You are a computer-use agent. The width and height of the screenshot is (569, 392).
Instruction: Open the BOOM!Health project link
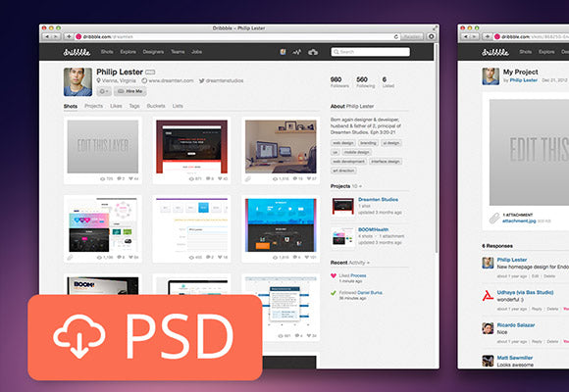(x=374, y=229)
